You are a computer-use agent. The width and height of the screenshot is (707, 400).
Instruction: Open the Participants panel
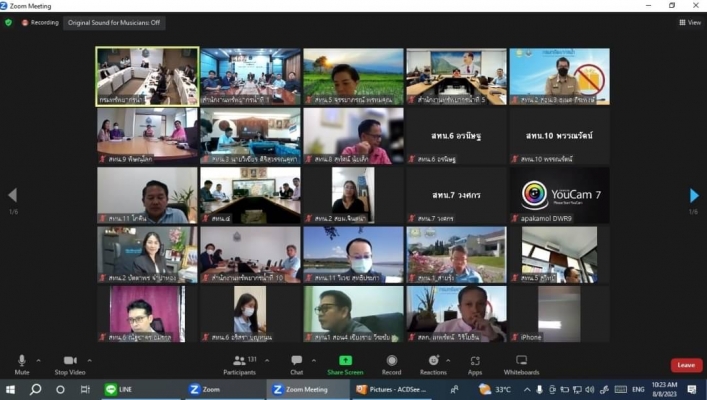(x=239, y=365)
